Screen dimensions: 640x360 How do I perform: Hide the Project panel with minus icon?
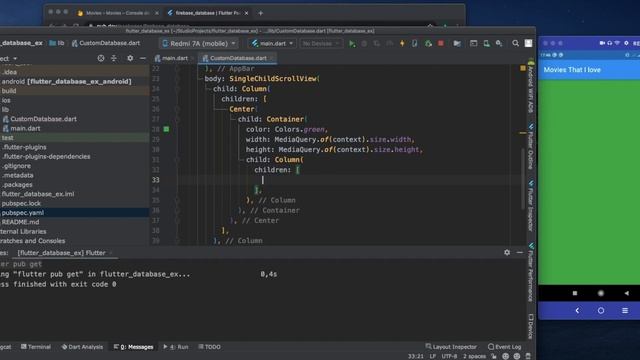click(142, 58)
